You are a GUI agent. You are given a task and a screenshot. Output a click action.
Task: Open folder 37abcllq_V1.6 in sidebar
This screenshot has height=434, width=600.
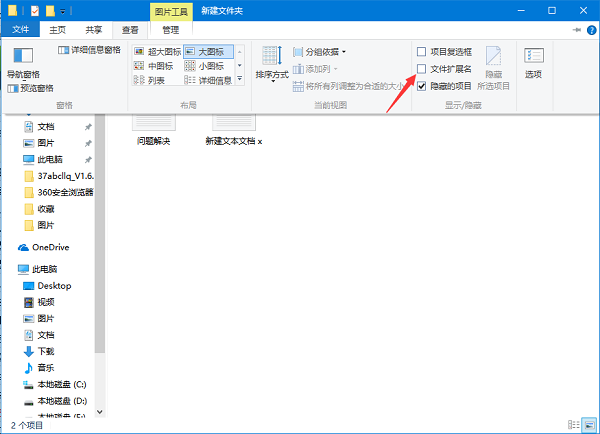point(58,176)
